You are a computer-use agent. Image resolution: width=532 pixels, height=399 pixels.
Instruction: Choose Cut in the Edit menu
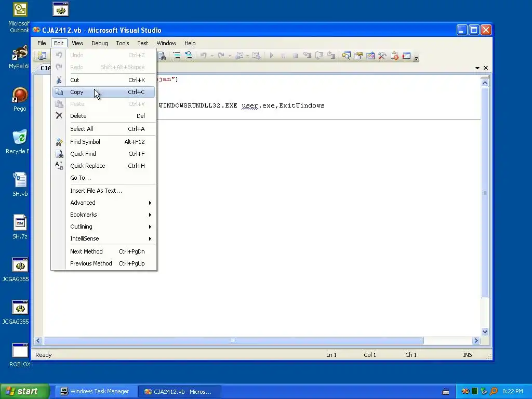tap(103, 80)
